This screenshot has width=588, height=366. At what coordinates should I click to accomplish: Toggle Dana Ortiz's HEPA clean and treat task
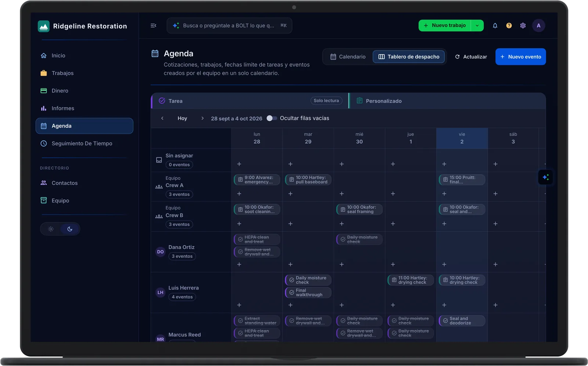coord(240,240)
